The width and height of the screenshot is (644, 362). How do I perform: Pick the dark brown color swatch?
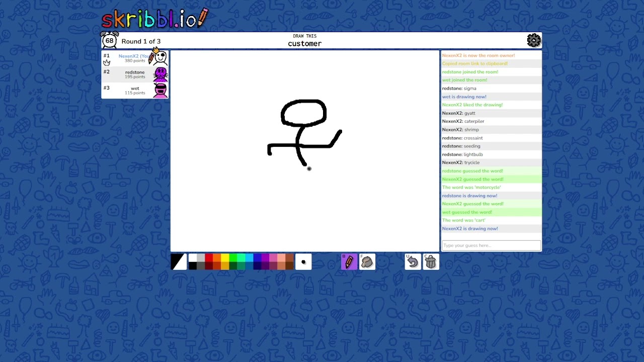point(289,266)
